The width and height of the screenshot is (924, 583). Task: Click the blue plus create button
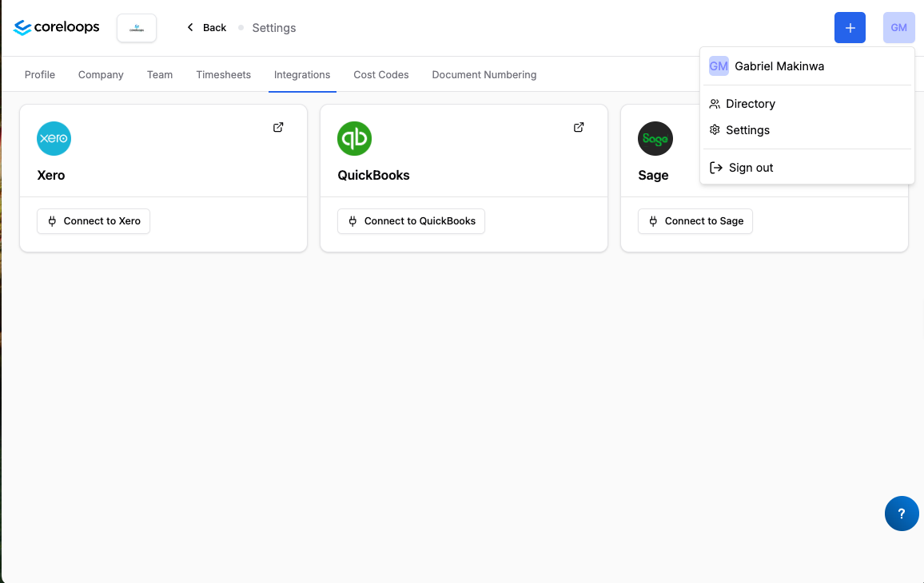[x=850, y=28]
